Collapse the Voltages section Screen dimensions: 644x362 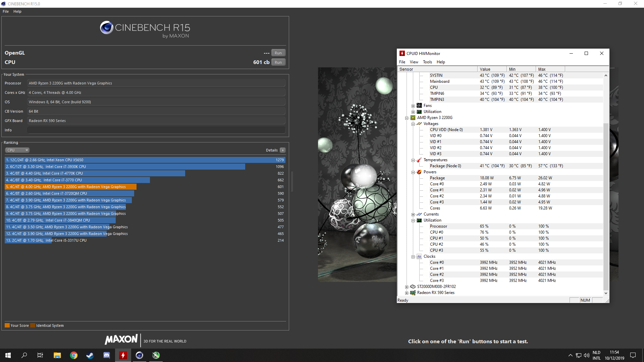413,124
